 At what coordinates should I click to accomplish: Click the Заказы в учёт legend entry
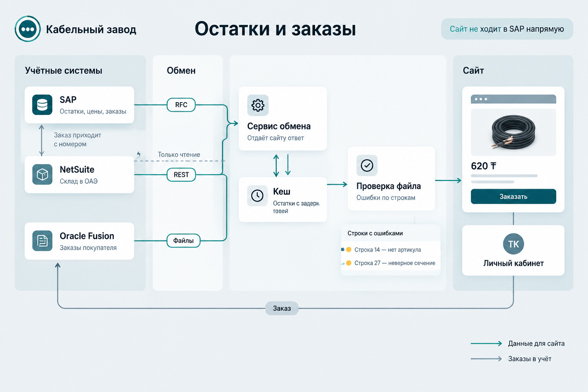pos(511,359)
